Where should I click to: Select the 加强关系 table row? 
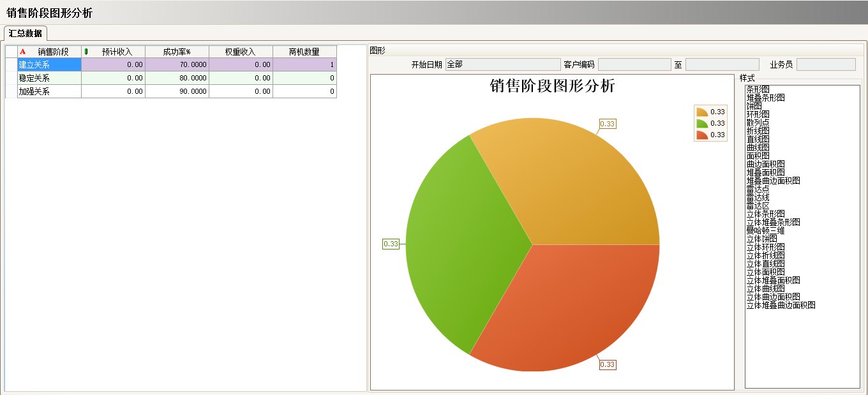[49, 91]
